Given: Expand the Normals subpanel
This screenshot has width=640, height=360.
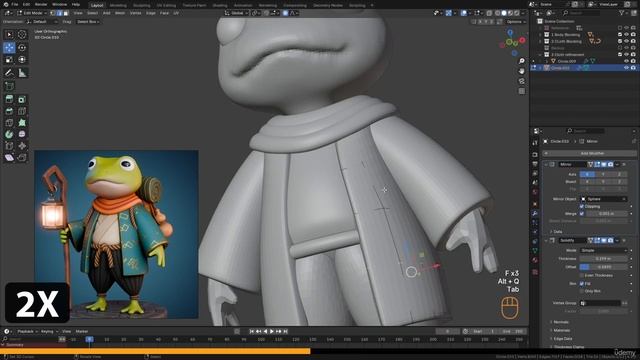Looking at the screenshot, I should [561, 322].
